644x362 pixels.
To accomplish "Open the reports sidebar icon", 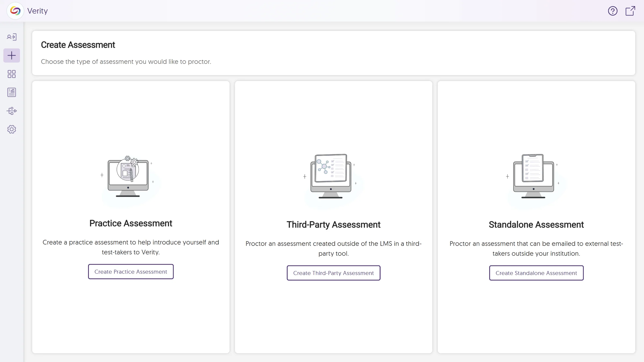I will tap(12, 93).
